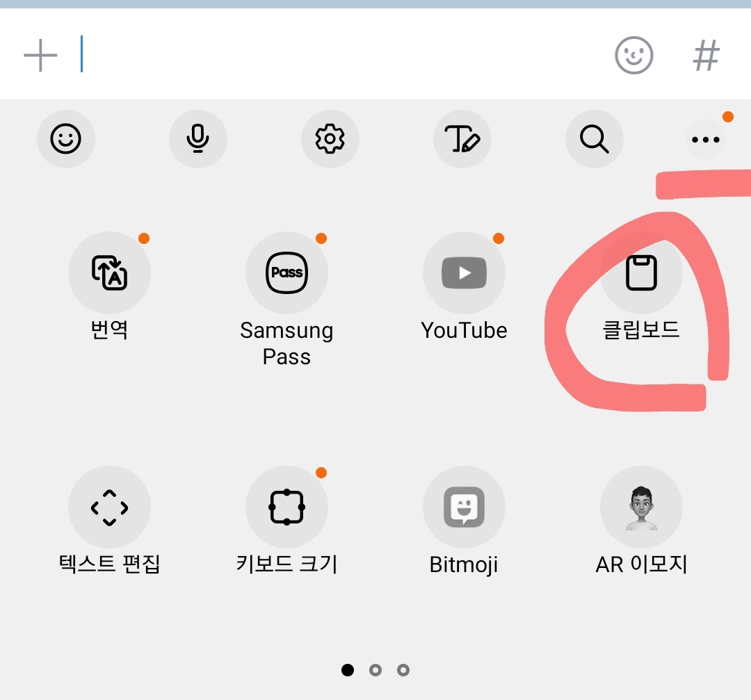751x700 pixels.
Task: Tap the emoticon face beside the hashtag
Action: pyautogui.click(x=633, y=55)
